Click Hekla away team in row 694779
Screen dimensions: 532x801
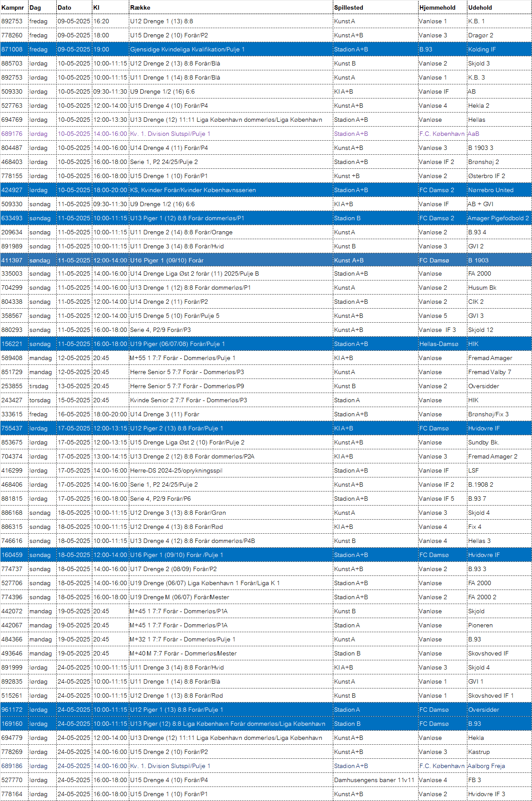tap(476, 738)
